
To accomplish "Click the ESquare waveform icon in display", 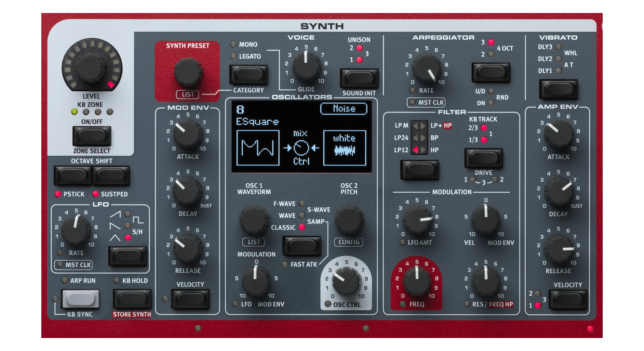I will (258, 148).
